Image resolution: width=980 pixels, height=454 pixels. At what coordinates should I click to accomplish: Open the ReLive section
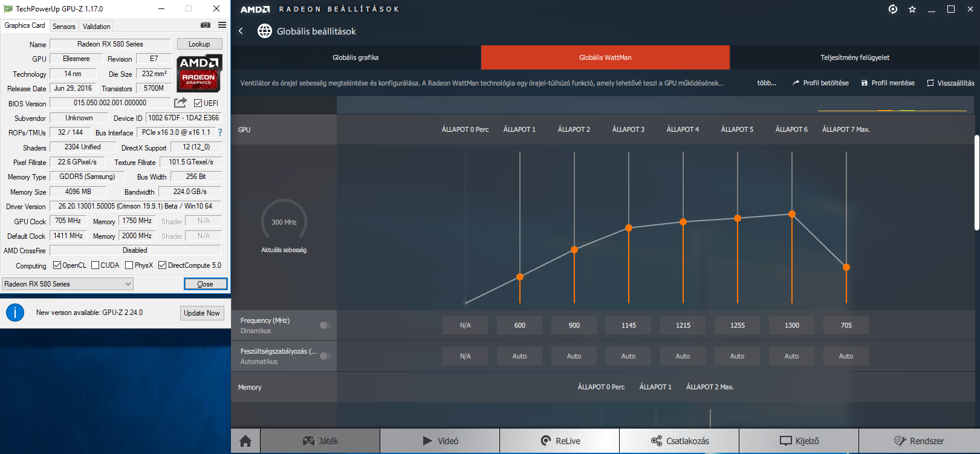[559, 441]
